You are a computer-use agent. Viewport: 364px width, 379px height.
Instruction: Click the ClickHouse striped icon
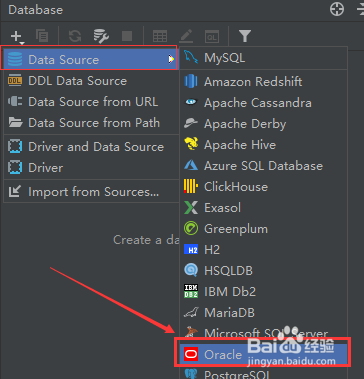coord(191,186)
